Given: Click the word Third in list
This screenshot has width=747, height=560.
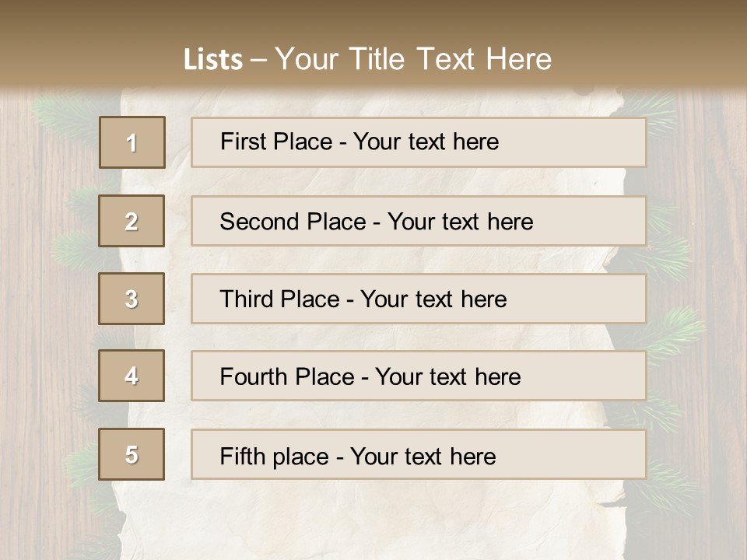Looking at the screenshot, I should 247,299.
